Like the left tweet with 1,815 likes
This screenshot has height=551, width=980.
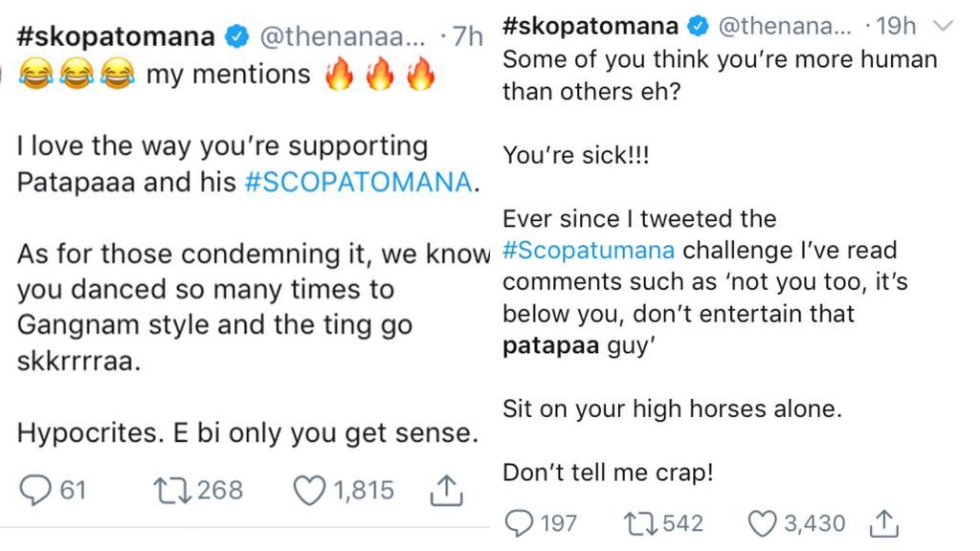308,491
